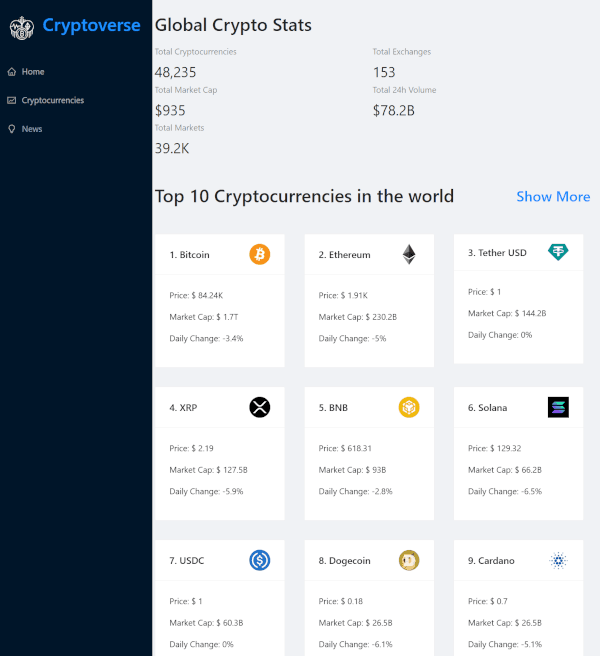
Task: Click the Cryptoverse logo avatar
Action: (21, 28)
